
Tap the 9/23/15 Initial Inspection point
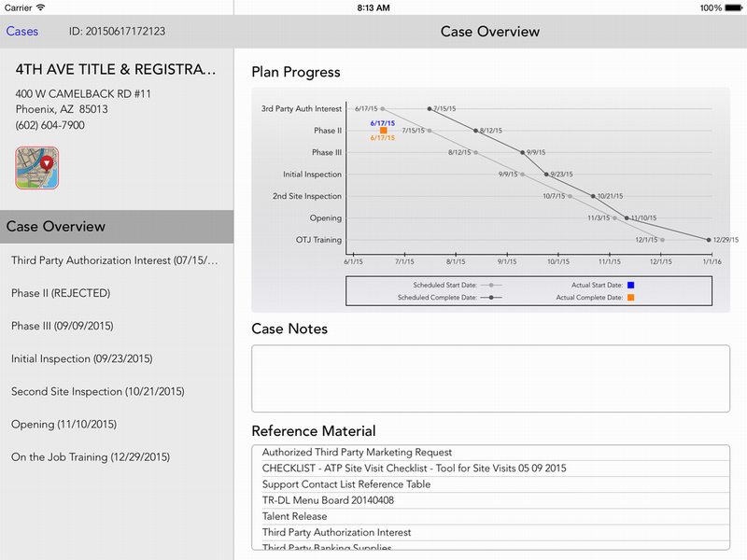[x=546, y=173]
